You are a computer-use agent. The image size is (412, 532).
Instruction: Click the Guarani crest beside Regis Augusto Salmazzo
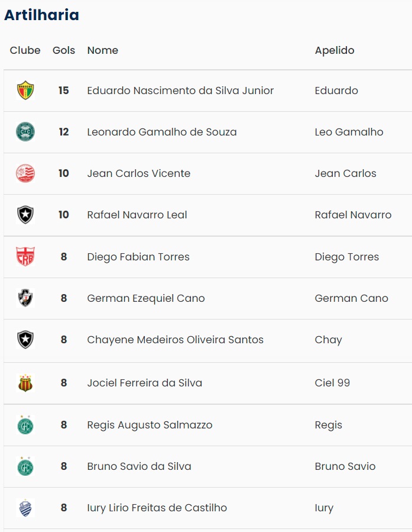[x=25, y=425]
